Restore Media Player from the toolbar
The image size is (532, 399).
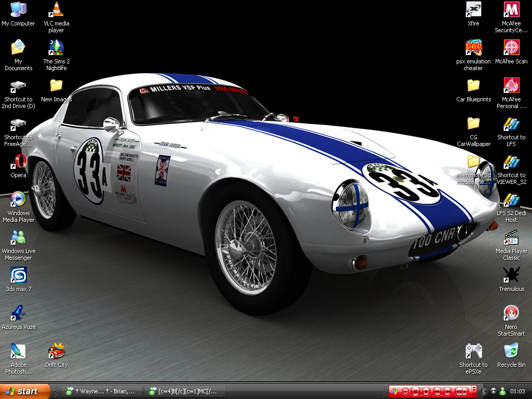(x=474, y=395)
